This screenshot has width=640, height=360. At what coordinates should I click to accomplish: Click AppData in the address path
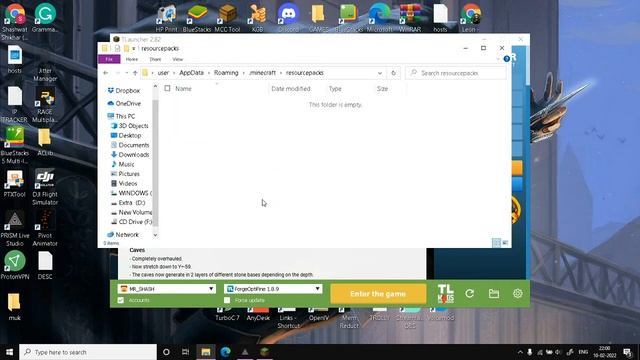coord(191,73)
